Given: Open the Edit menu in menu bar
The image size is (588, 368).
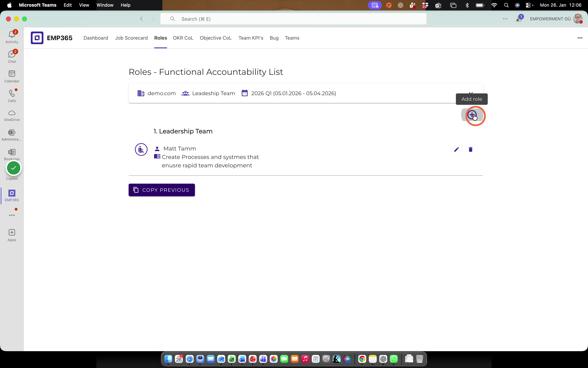Looking at the screenshot, I should pos(68,5).
